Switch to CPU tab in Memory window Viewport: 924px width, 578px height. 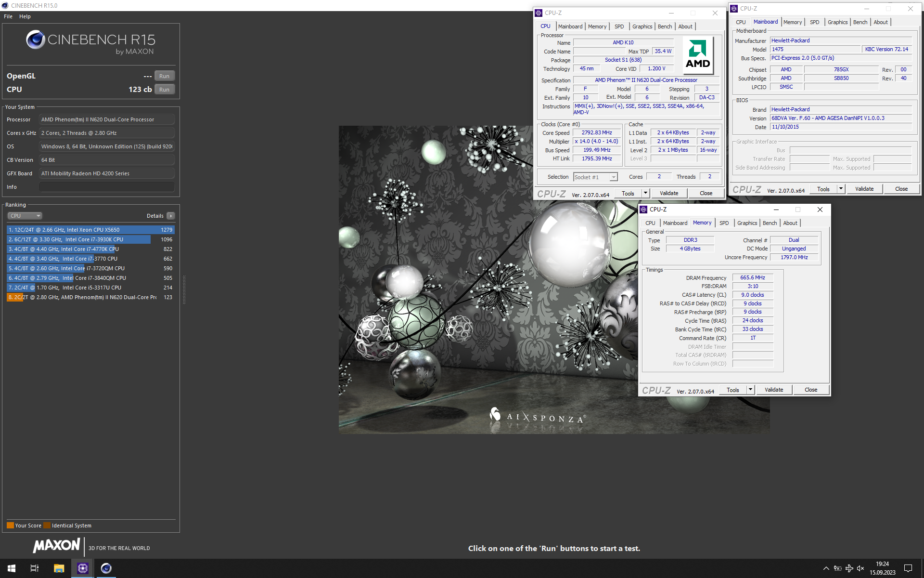pos(650,223)
